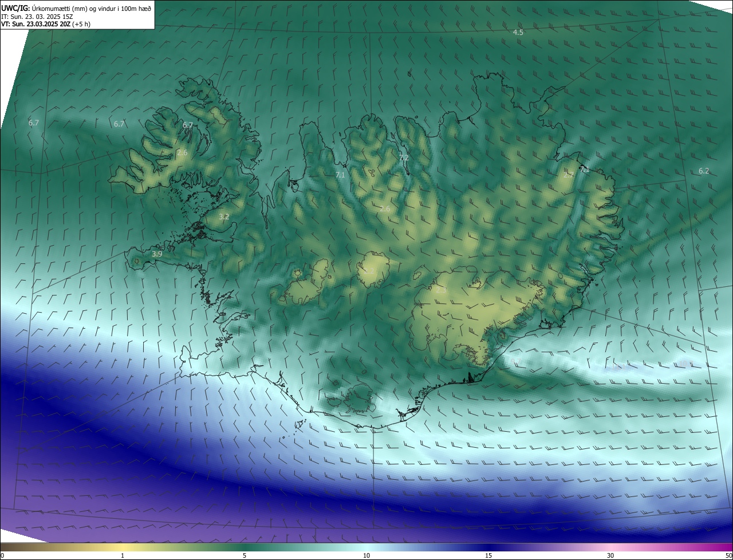733x560 pixels.
Task: Click the valid time line 'VT: Sun. 23.03.2025 20Z (+5 h)'
Action: tap(46, 24)
